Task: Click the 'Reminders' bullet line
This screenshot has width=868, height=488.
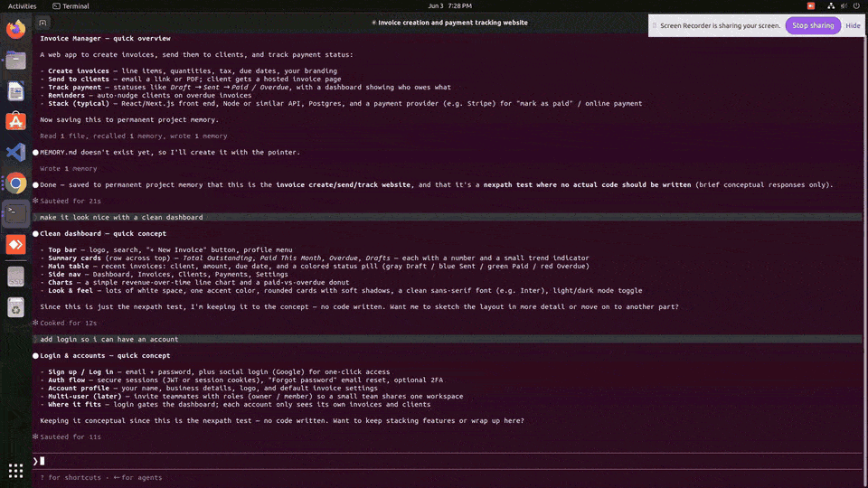Action: (x=146, y=95)
